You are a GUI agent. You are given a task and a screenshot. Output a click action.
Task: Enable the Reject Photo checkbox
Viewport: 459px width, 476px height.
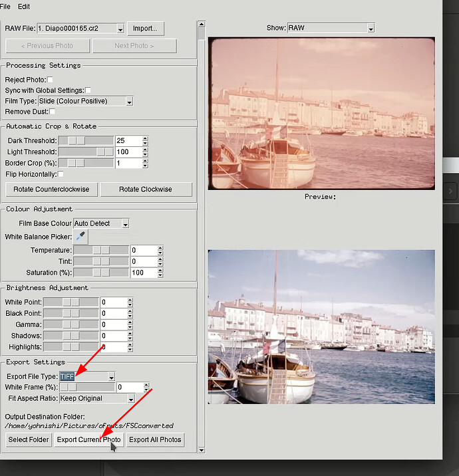pyautogui.click(x=50, y=80)
